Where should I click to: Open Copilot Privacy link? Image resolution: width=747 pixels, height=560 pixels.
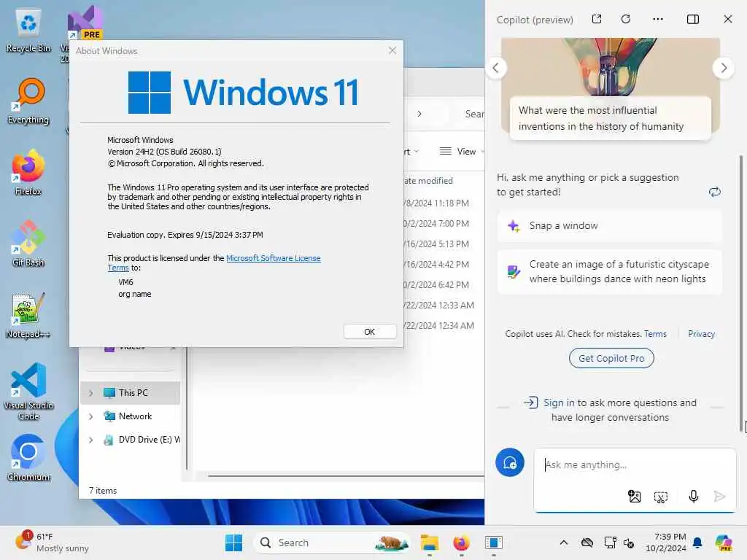click(701, 334)
